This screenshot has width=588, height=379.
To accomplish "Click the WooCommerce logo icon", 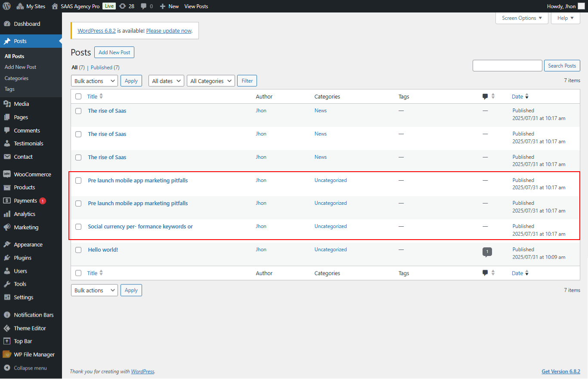I will click(x=7, y=174).
